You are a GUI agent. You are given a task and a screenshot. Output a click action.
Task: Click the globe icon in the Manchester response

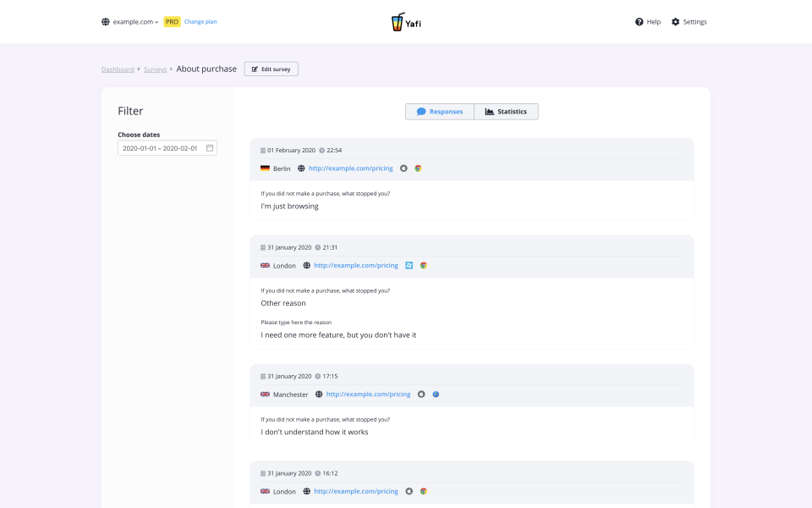tap(319, 395)
